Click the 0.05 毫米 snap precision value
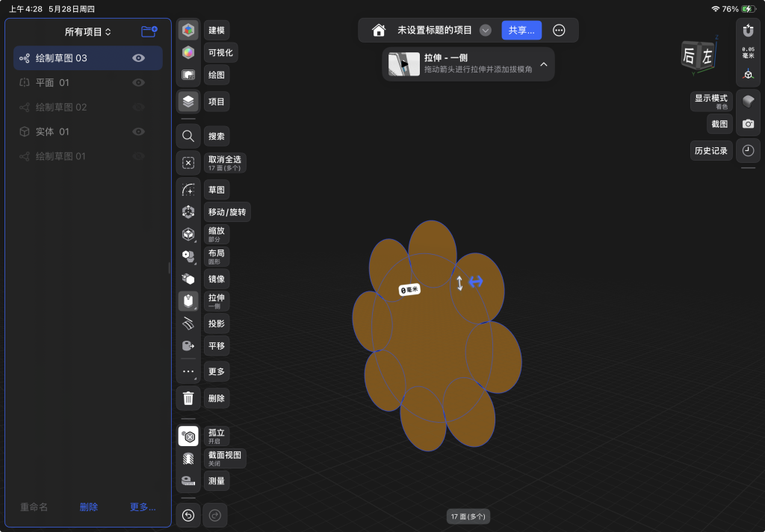Image resolution: width=765 pixels, height=532 pixels. coord(748,52)
